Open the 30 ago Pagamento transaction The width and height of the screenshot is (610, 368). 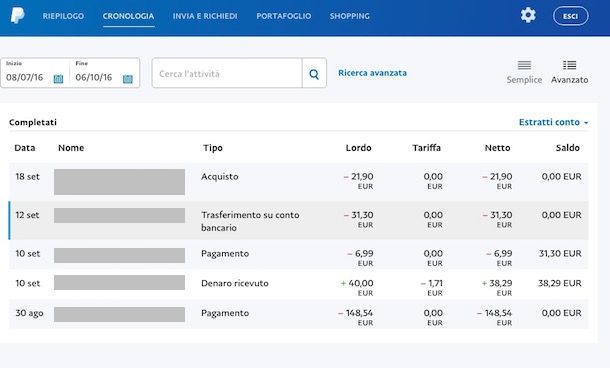298,314
